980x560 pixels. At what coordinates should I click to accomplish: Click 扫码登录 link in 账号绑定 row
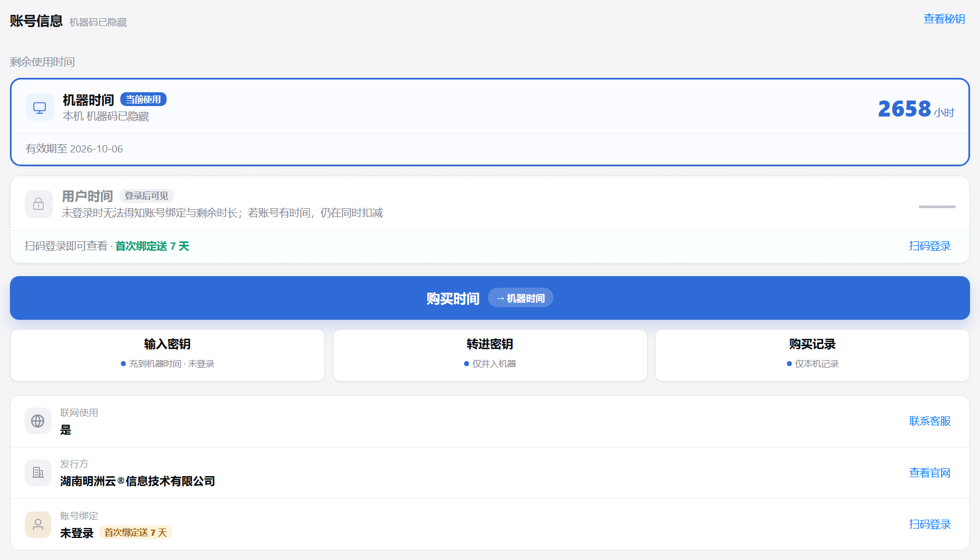[930, 524]
